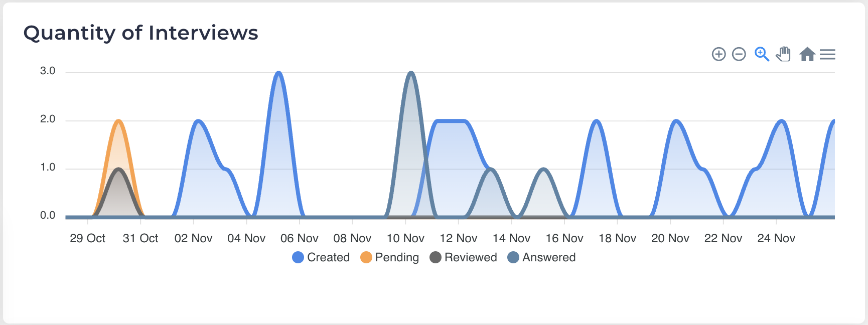This screenshot has width=868, height=325.
Task: Click the blue Created legend marker
Action: pos(298,257)
